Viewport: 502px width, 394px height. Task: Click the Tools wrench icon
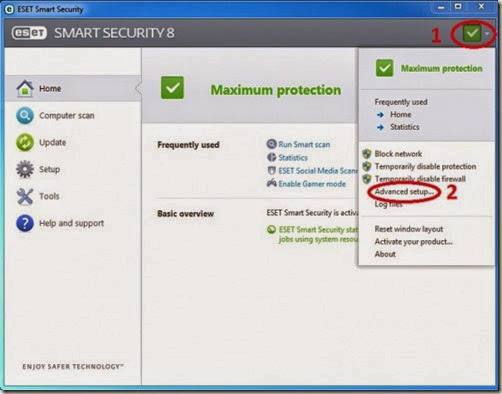(25, 196)
